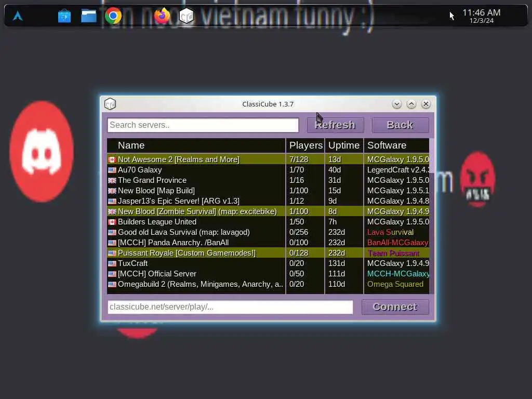This screenshot has width=532, height=399.
Task: Open the file manager from the panel
Action: tap(88, 16)
